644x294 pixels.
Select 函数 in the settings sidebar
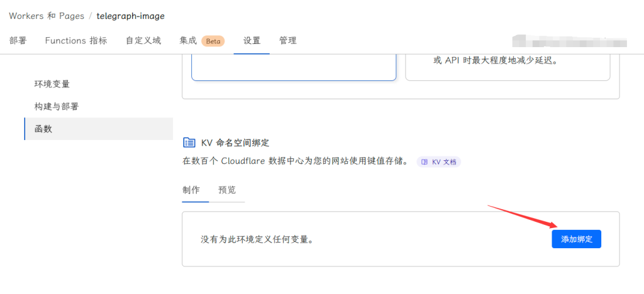pyautogui.click(x=43, y=129)
